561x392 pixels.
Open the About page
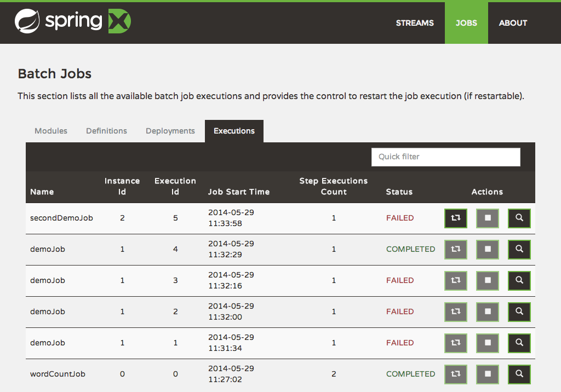(513, 23)
